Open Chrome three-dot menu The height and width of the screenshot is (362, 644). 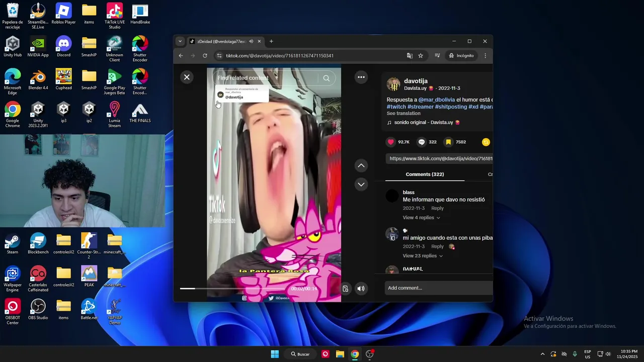(x=485, y=55)
